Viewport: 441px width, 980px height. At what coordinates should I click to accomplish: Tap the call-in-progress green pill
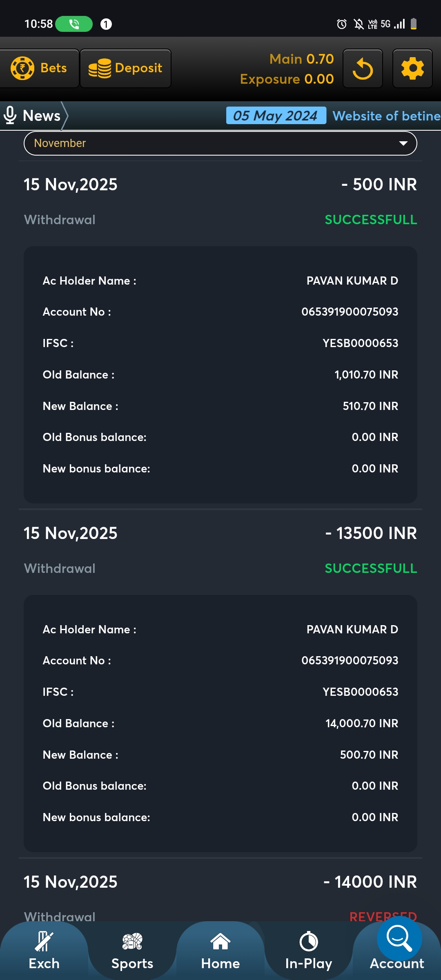click(74, 24)
